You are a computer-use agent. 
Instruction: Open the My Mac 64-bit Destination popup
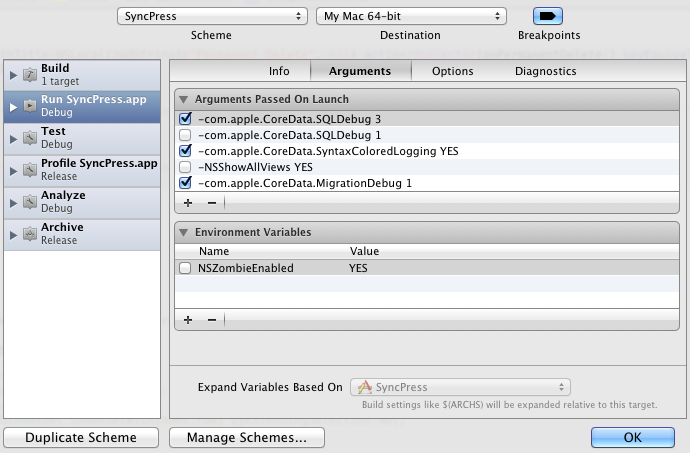[x=411, y=16]
